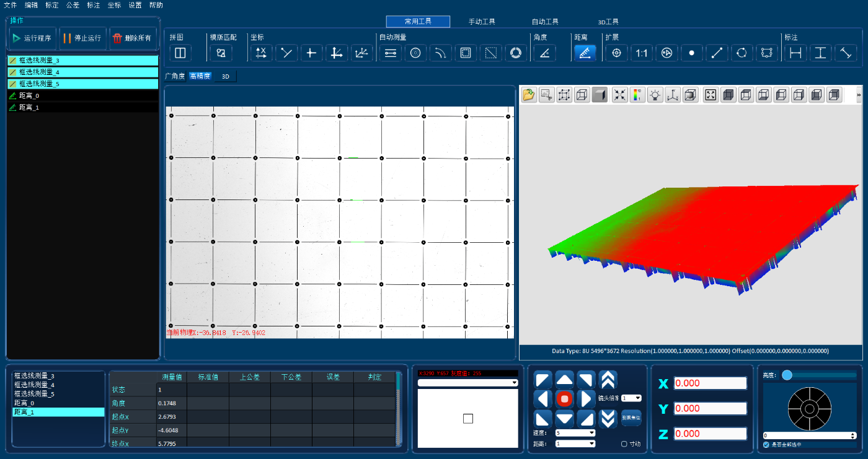The image size is (868, 459).
Task: Click the 亮度 brightness slider handle
Action: click(x=787, y=375)
